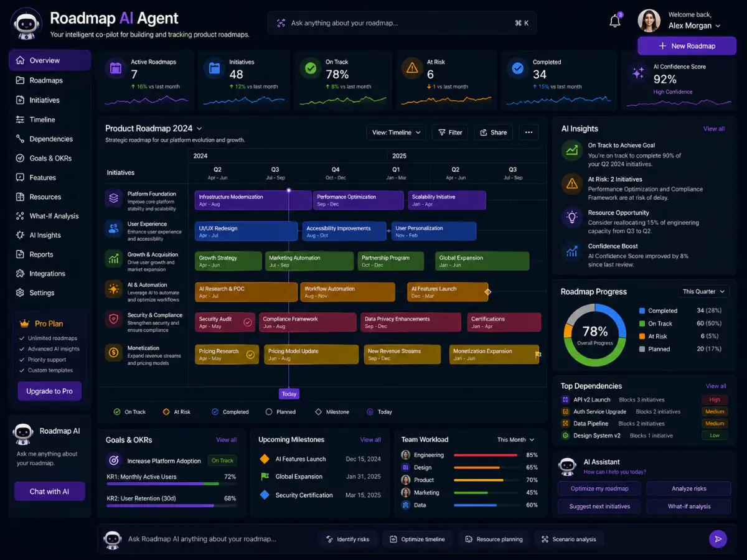Click the Completed card check icon
747x560 pixels.
[x=517, y=68]
